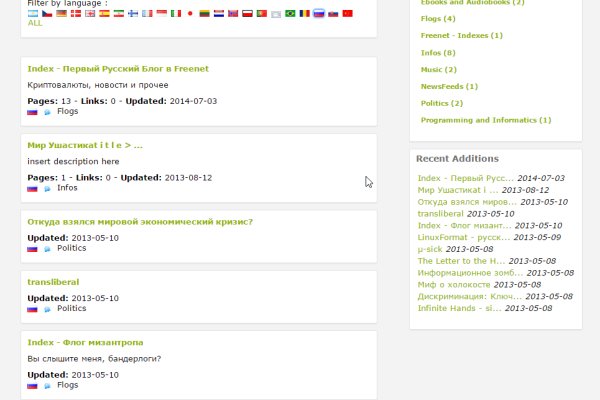This screenshot has height=400, width=600.
Task: Filter by the Danish flag
Action: [x=76, y=13]
